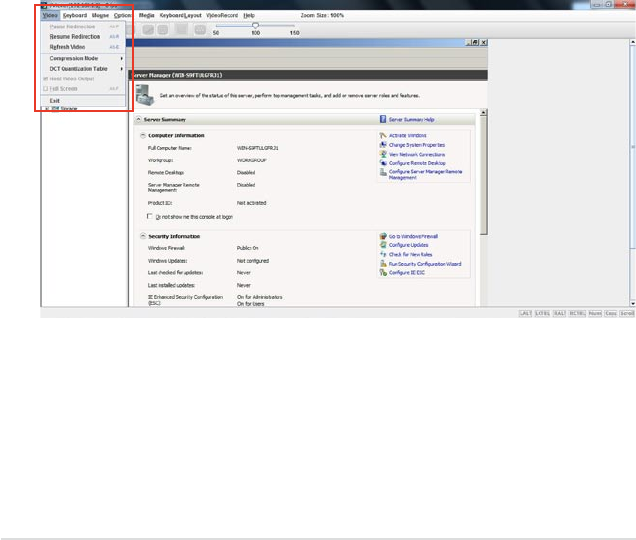
Task: Click the Server Summary Help book icon
Action: 382,119
